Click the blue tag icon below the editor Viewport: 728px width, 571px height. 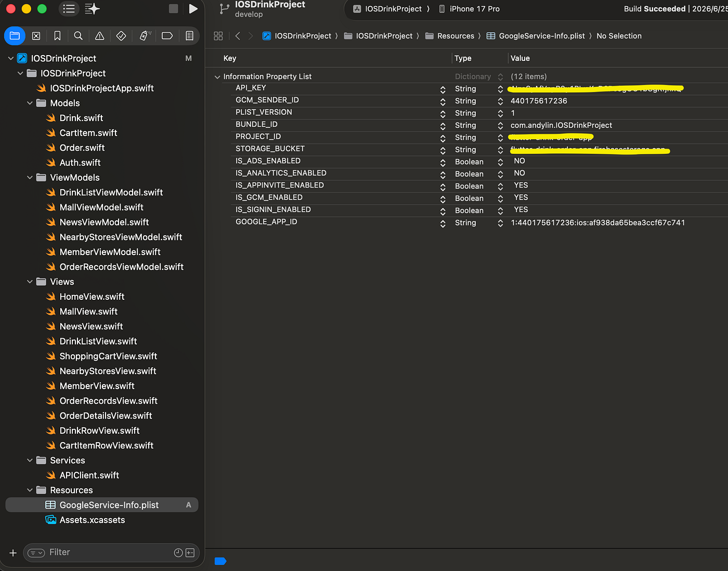coord(220,561)
